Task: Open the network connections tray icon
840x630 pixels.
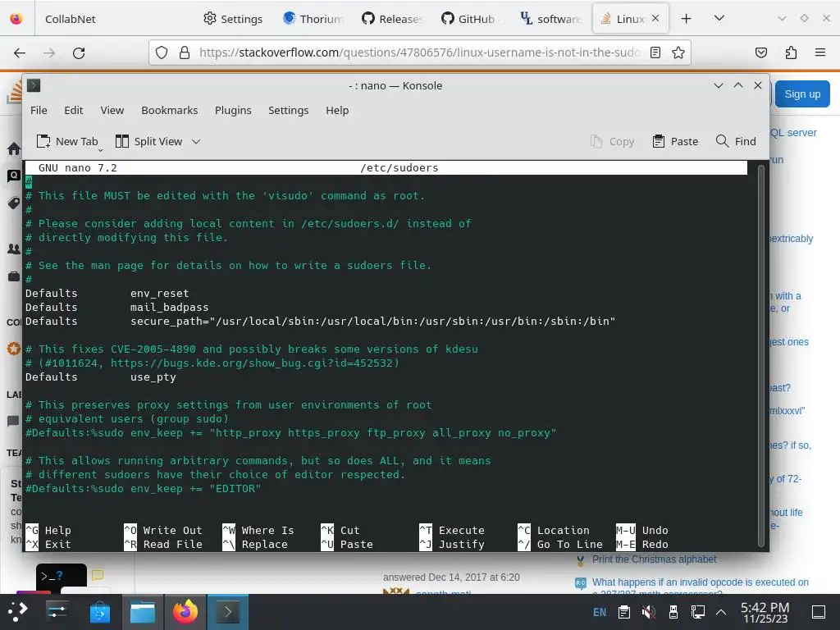Action: (x=697, y=612)
